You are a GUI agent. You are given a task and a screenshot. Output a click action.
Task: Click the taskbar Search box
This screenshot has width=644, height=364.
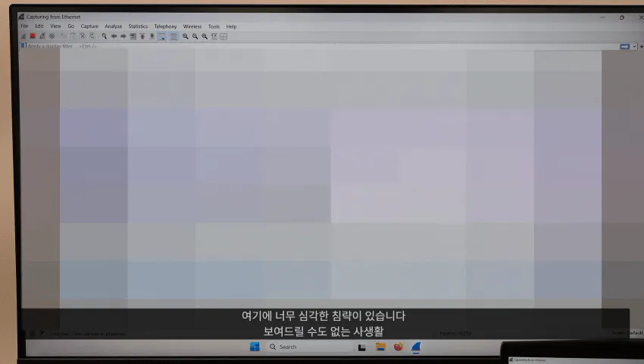(309, 347)
